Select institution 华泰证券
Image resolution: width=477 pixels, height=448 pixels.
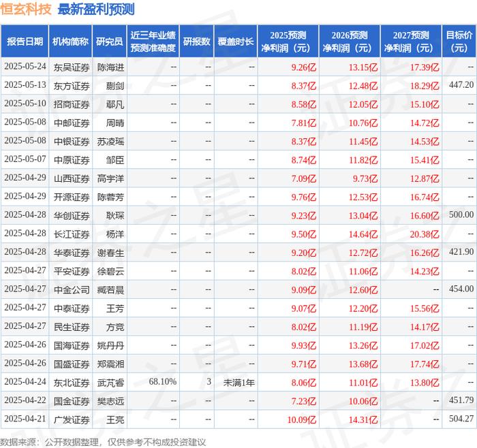click(x=72, y=253)
